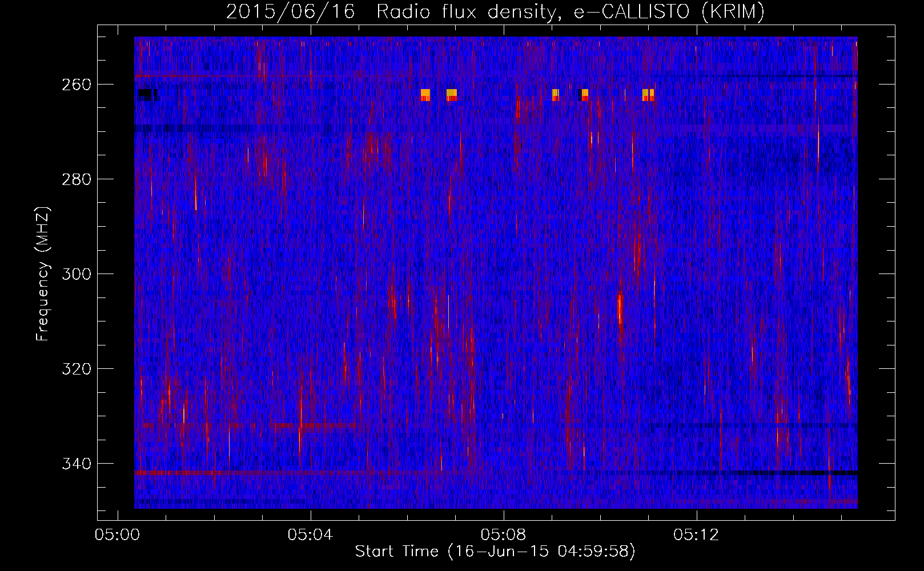The width and height of the screenshot is (924, 571).
Task: Select the 05:04 time tick label
Action: [311, 535]
